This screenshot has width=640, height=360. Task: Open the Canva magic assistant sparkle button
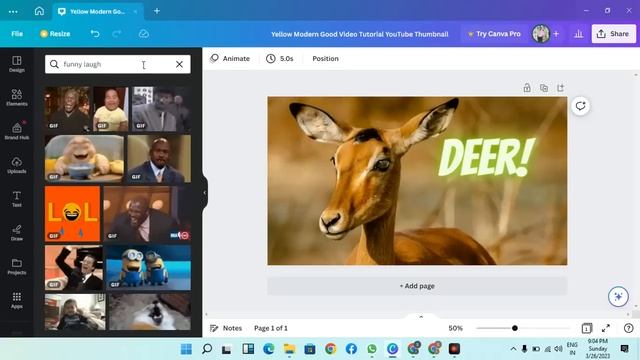pyautogui.click(x=618, y=297)
